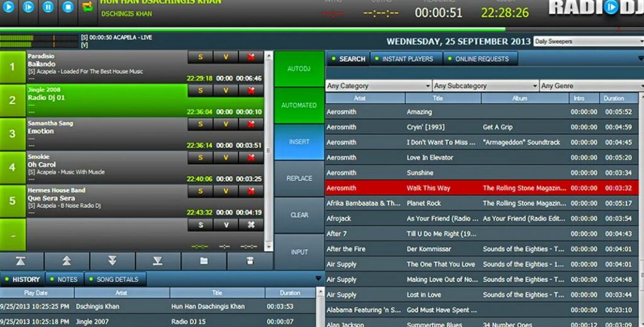This screenshot has height=327, width=644.
Task: Open the Daily Sweepers dropdown
Action: click(x=589, y=41)
